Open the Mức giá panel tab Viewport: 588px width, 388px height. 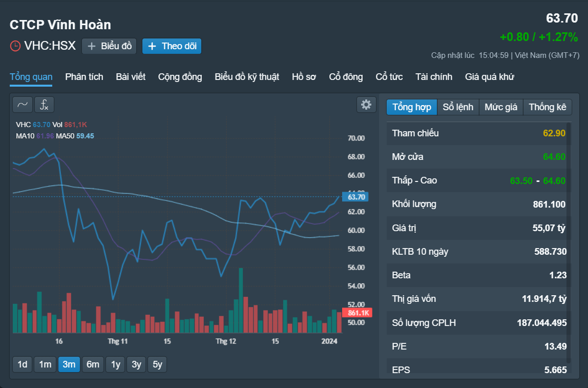click(x=501, y=107)
